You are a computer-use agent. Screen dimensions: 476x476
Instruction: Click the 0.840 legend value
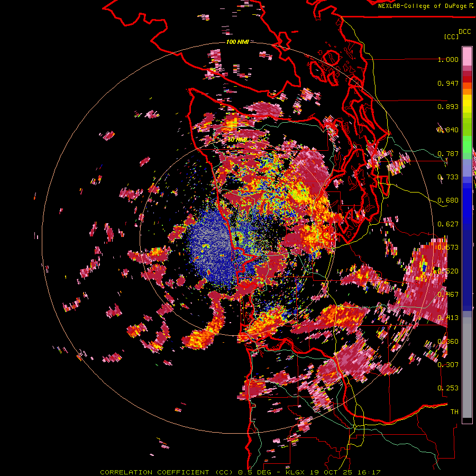coord(448,130)
